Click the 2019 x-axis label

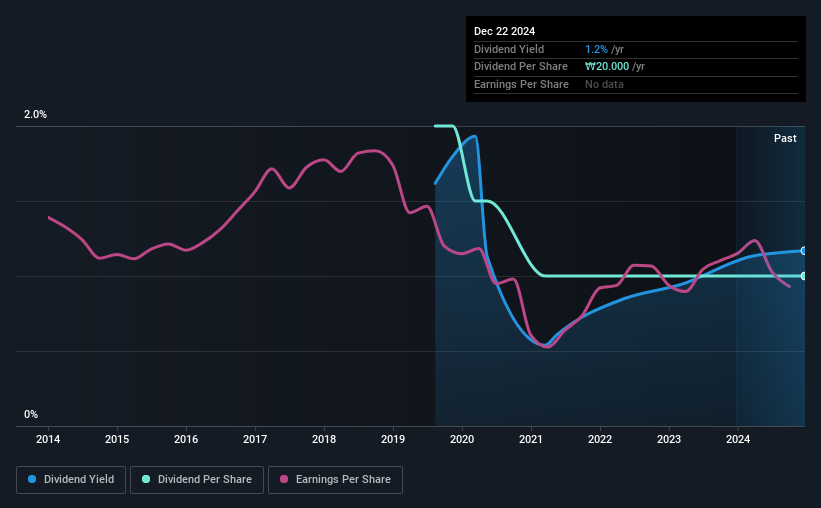(393, 439)
